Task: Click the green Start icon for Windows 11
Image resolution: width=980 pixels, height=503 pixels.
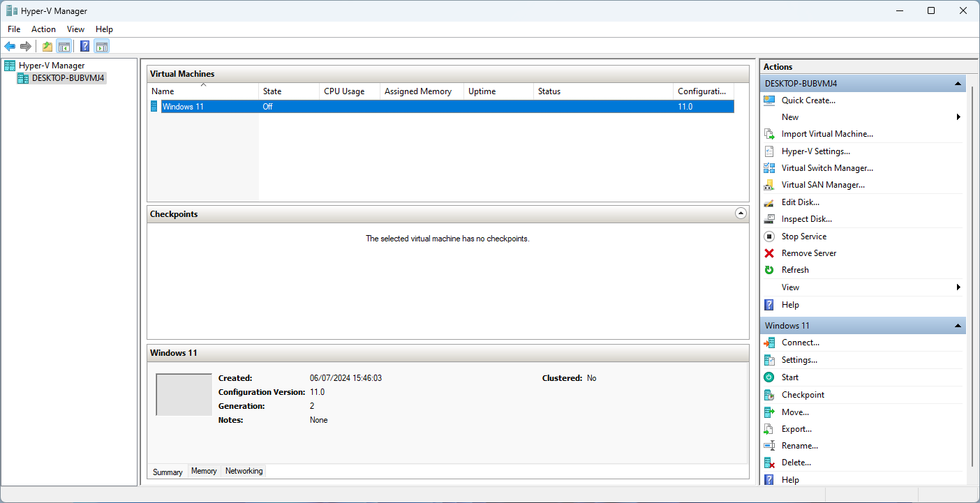Action: pos(769,377)
